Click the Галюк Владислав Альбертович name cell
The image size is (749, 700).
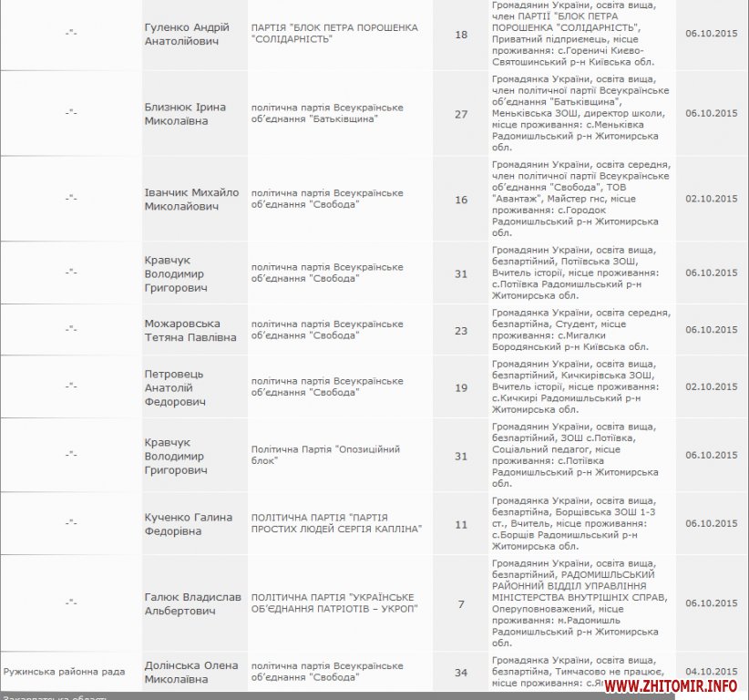click(191, 603)
